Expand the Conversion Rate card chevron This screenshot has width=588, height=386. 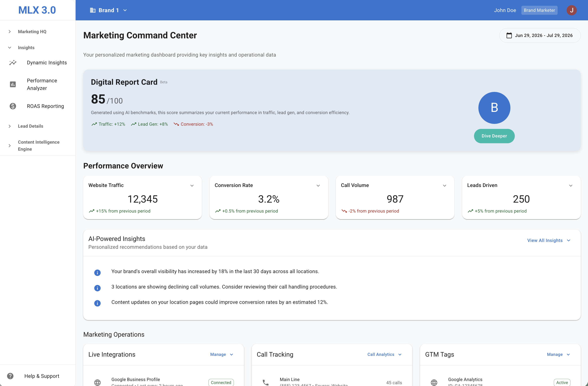pyautogui.click(x=318, y=186)
